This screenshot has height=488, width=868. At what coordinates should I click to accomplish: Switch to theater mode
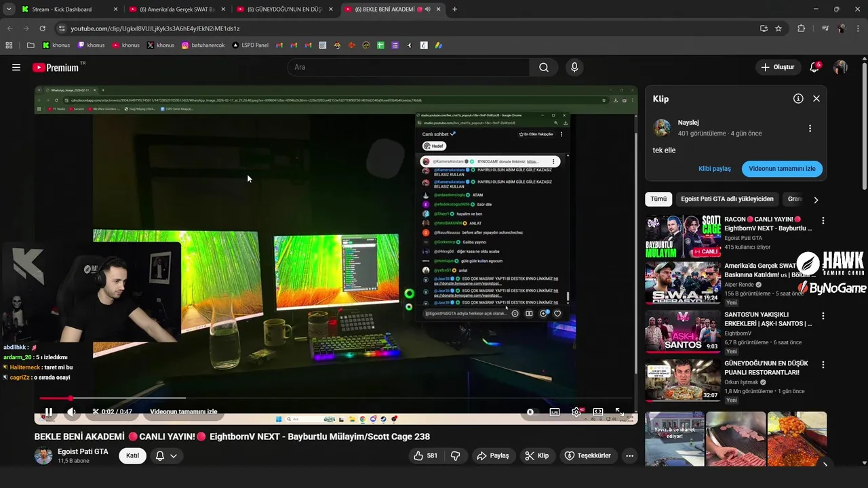pyautogui.click(x=598, y=411)
